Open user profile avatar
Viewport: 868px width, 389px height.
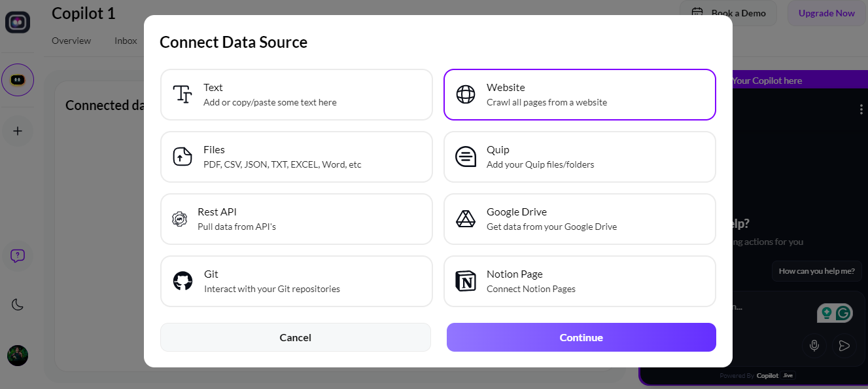pos(18,356)
